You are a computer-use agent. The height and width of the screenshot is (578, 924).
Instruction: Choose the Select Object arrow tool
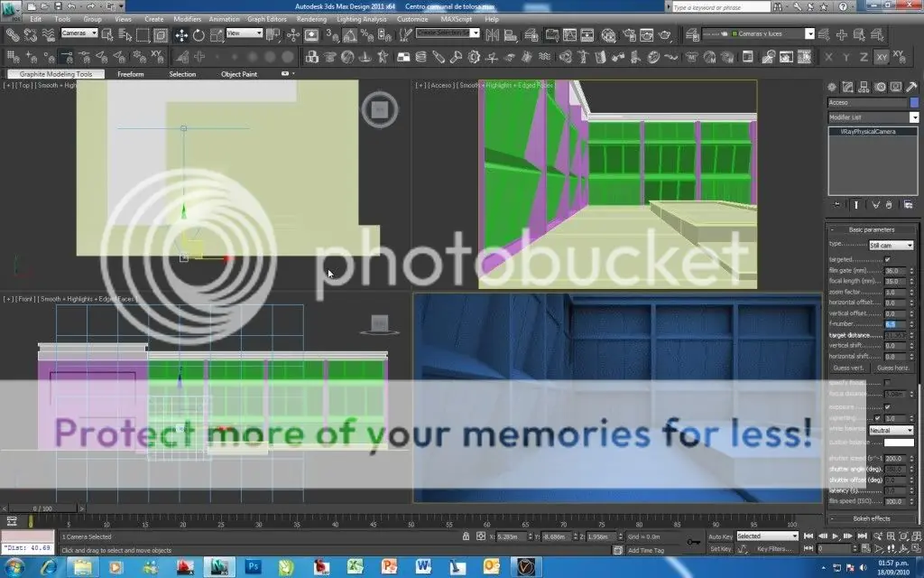[x=107, y=35]
